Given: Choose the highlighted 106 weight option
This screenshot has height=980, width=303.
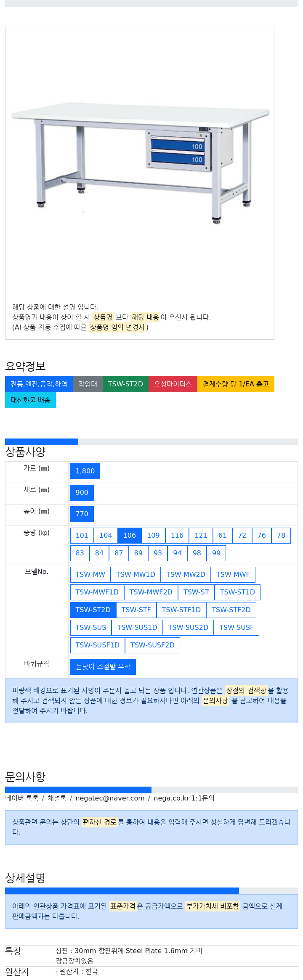Looking at the screenshot, I should (x=130, y=535).
